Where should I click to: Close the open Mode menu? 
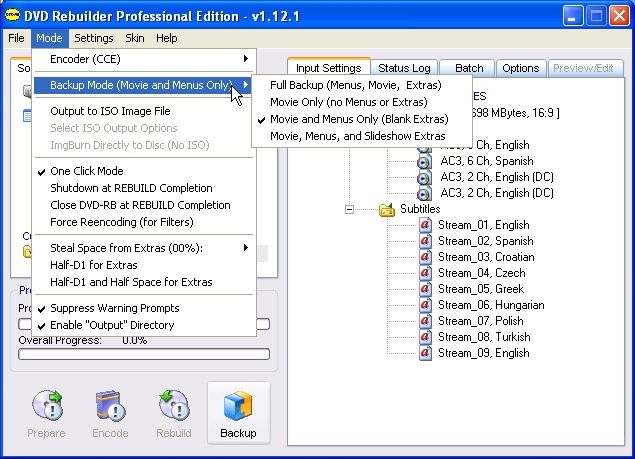[x=49, y=38]
